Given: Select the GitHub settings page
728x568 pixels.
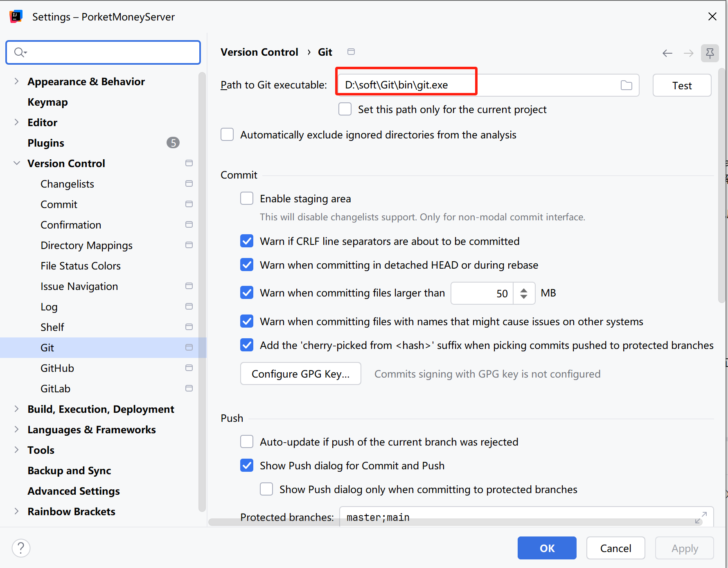Looking at the screenshot, I should tap(57, 368).
